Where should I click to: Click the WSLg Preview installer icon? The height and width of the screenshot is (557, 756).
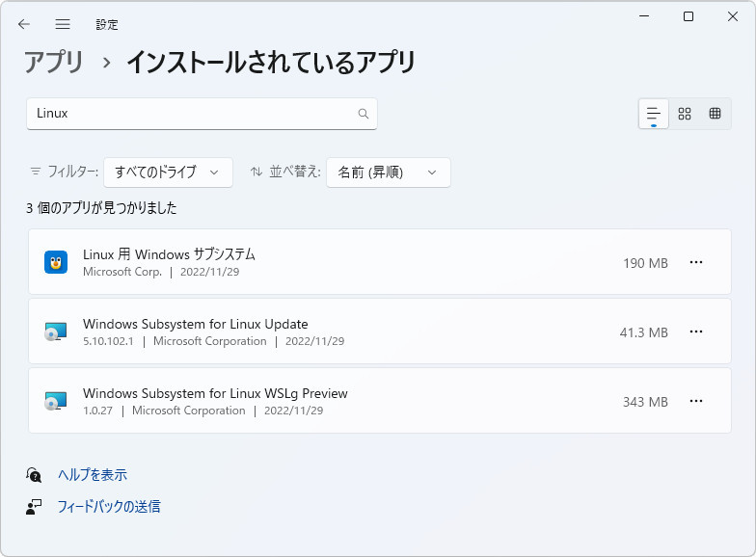coord(56,401)
